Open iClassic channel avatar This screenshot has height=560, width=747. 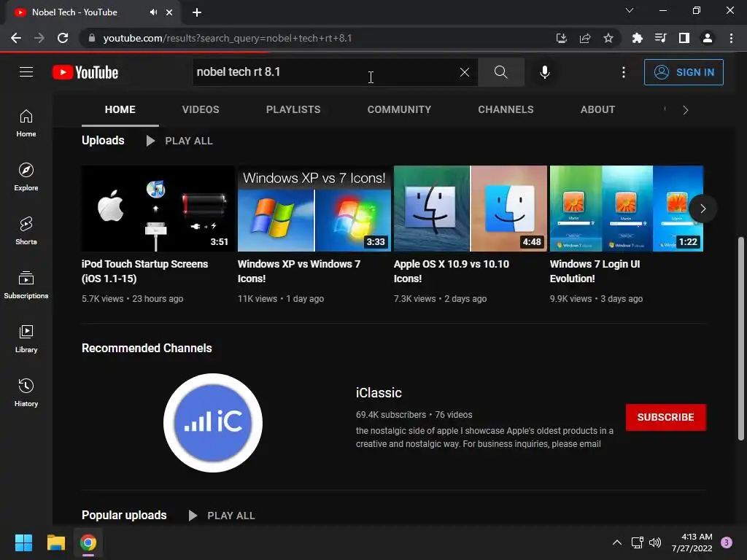pos(213,423)
